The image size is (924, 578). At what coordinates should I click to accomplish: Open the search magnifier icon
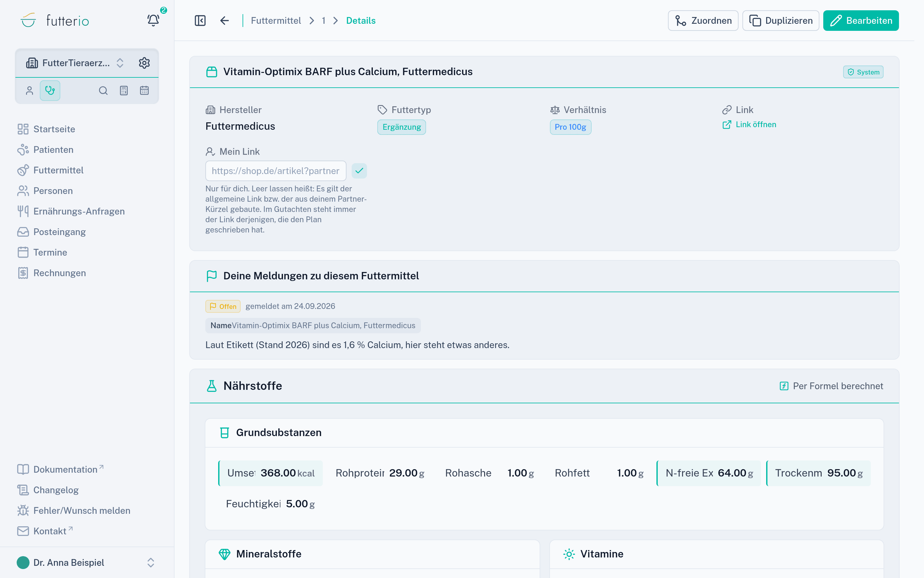[103, 91]
